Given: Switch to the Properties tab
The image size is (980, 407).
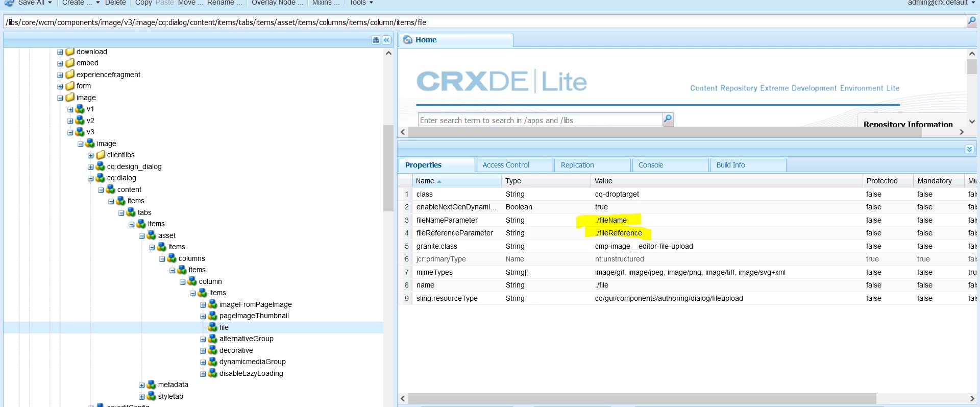Looking at the screenshot, I should [x=436, y=165].
